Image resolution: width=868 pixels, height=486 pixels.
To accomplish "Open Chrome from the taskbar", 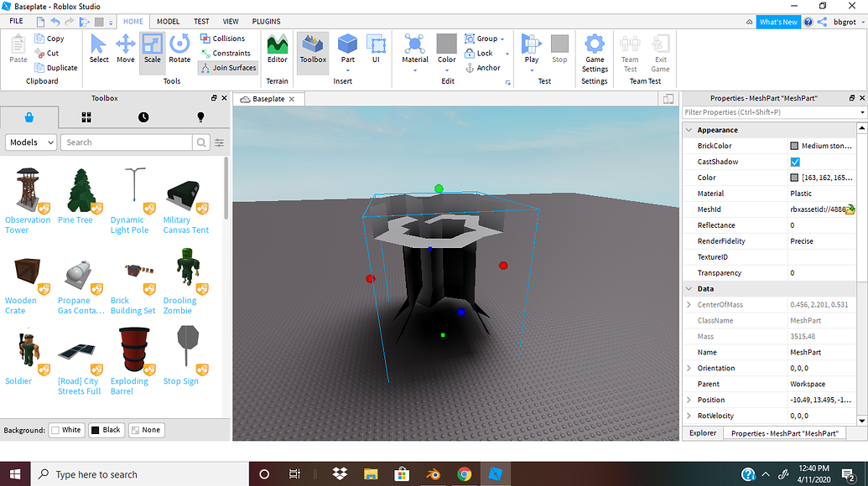I will [464, 474].
